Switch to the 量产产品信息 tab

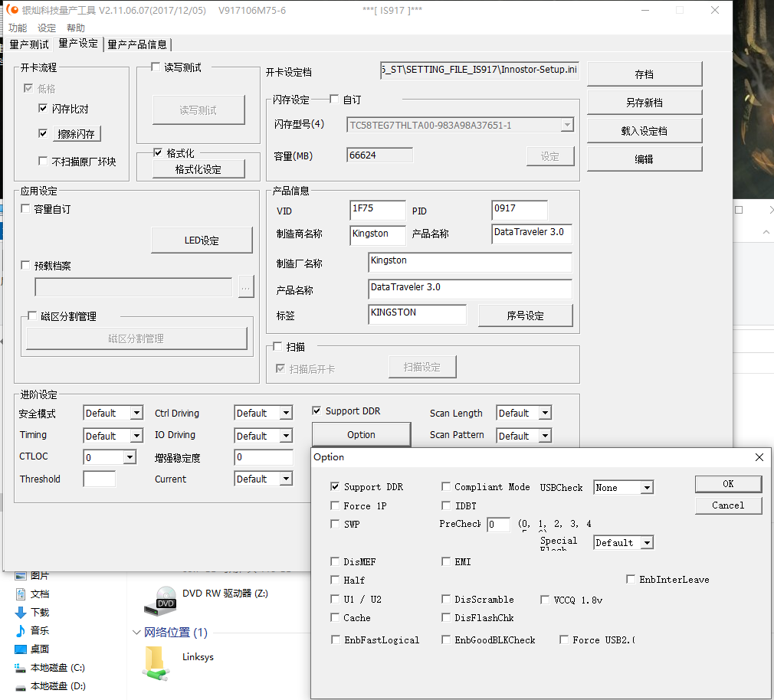click(x=137, y=44)
